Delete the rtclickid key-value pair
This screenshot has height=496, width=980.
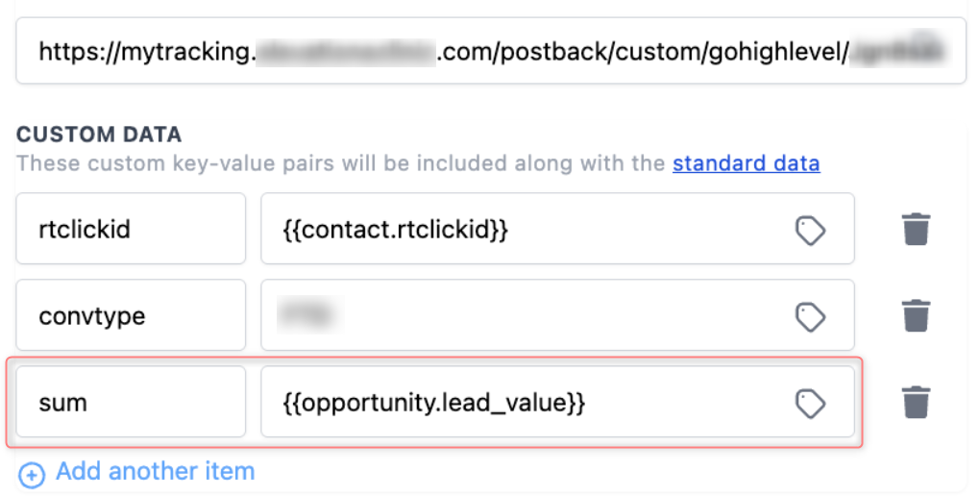coord(917,229)
